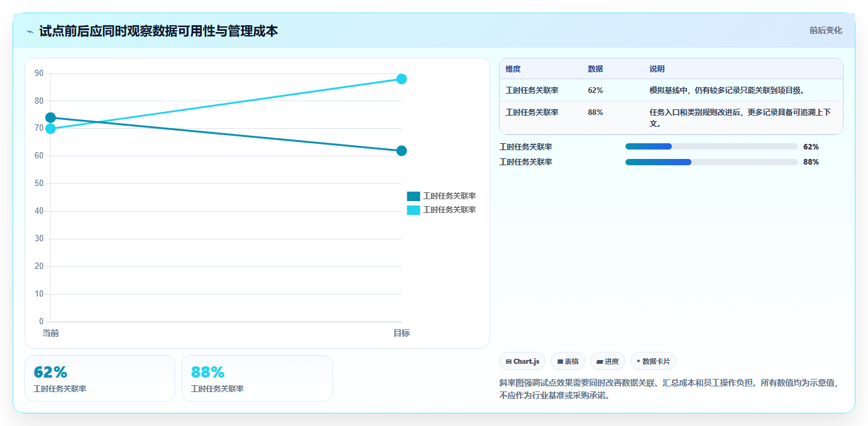Toggle the light cyan legend series
The height and width of the screenshot is (426, 868).
click(x=441, y=210)
